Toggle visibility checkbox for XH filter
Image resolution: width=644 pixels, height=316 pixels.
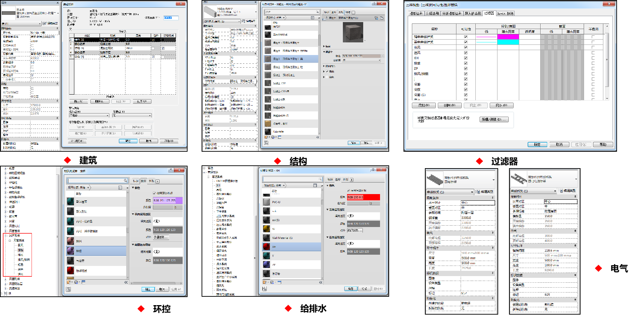coord(466,58)
